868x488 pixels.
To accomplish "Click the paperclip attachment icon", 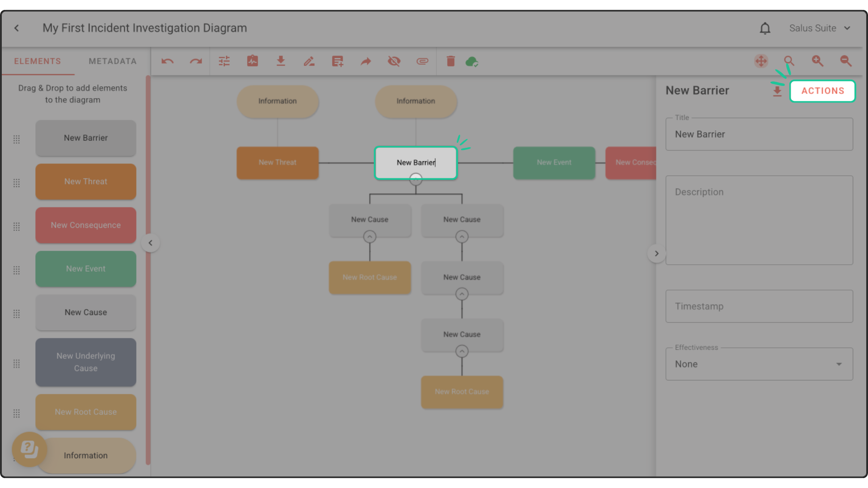I will tap(422, 61).
